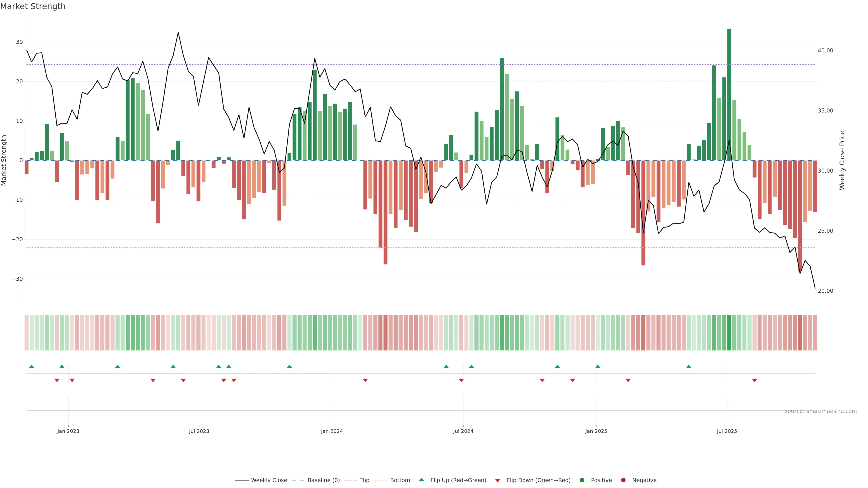Click the Weekly Close Price axis title

tap(842, 160)
